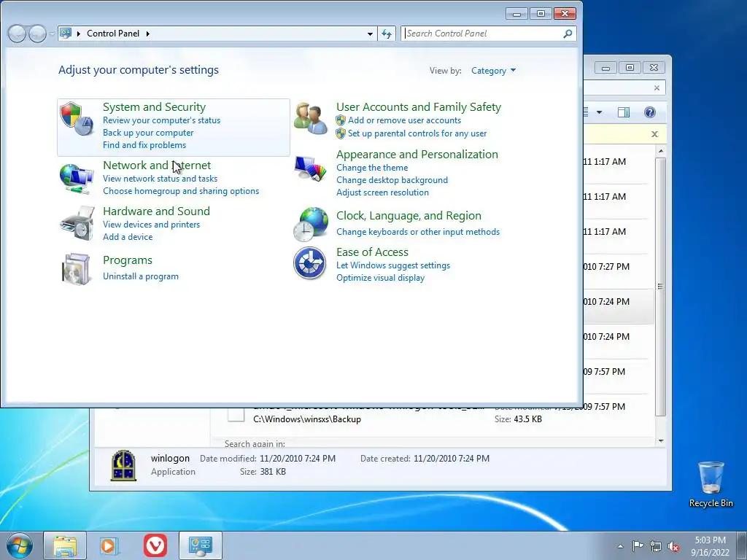The width and height of the screenshot is (747, 560).
Task: Click the Control Panel breadcrumb label
Action: (x=113, y=34)
